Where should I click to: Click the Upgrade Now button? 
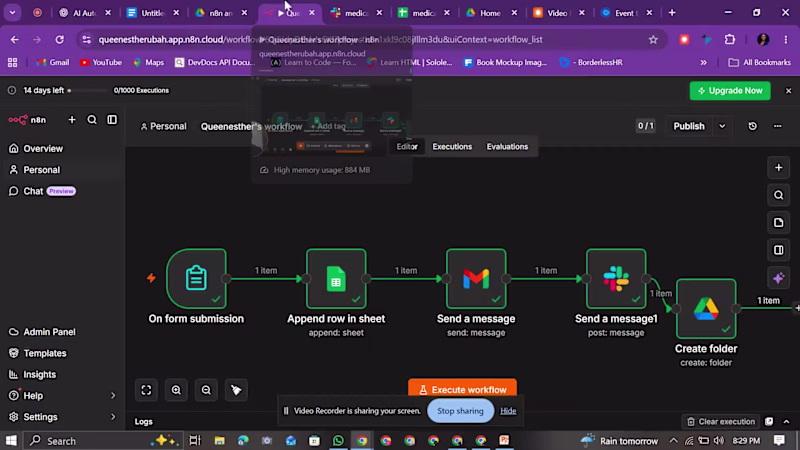[730, 91]
